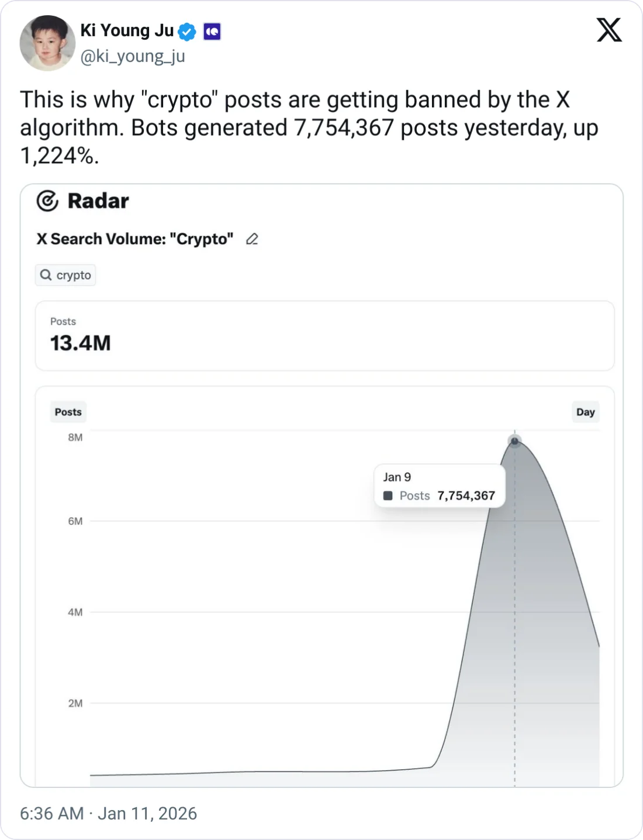Click the Radar heading text
The width and height of the screenshot is (643, 840).
pyautogui.click(x=98, y=201)
